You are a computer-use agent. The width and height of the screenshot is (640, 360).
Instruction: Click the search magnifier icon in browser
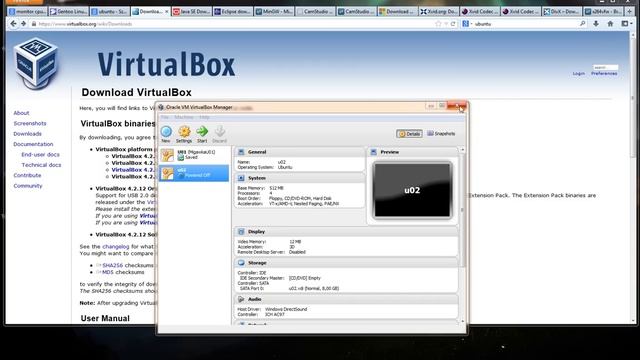[582, 24]
